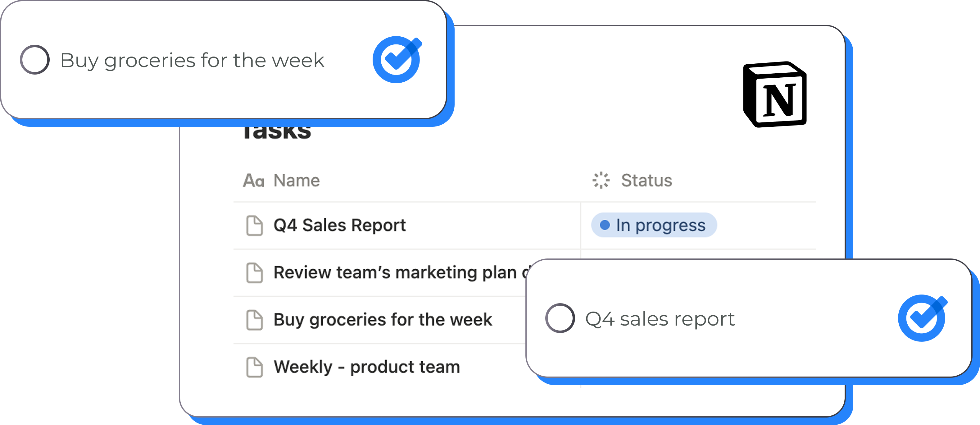Open page icon beside Q4 Sales Report row
The image size is (980, 425).
pos(255,226)
